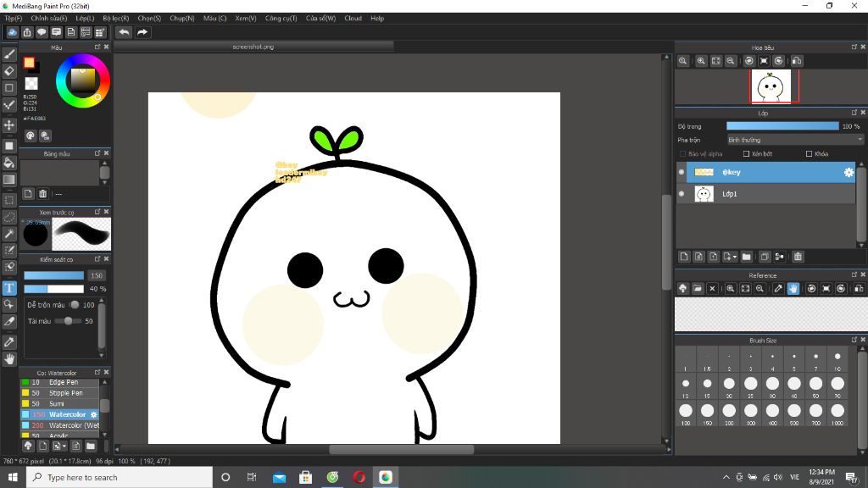The height and width of the screenshot is (488, 868).
Task: Open the Pha trộn blending mode dropdown
Action: point(794,140)
